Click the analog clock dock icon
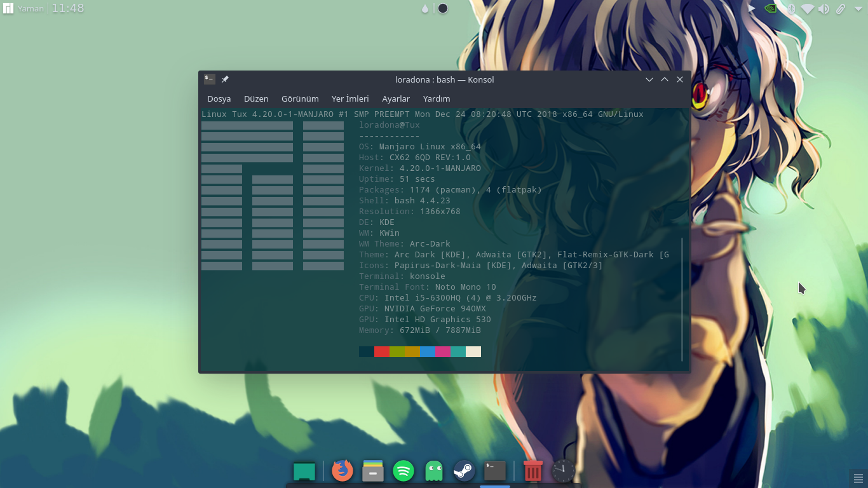 tap(564, 471)
